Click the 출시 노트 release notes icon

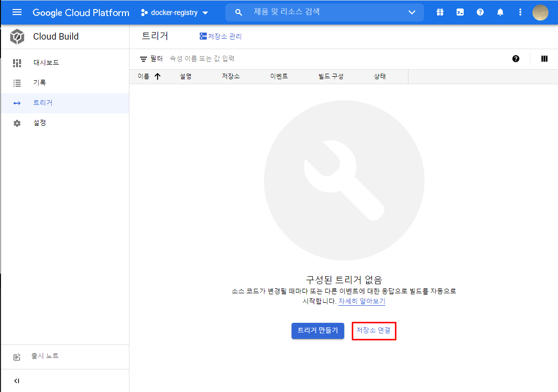tap(17, 357)
